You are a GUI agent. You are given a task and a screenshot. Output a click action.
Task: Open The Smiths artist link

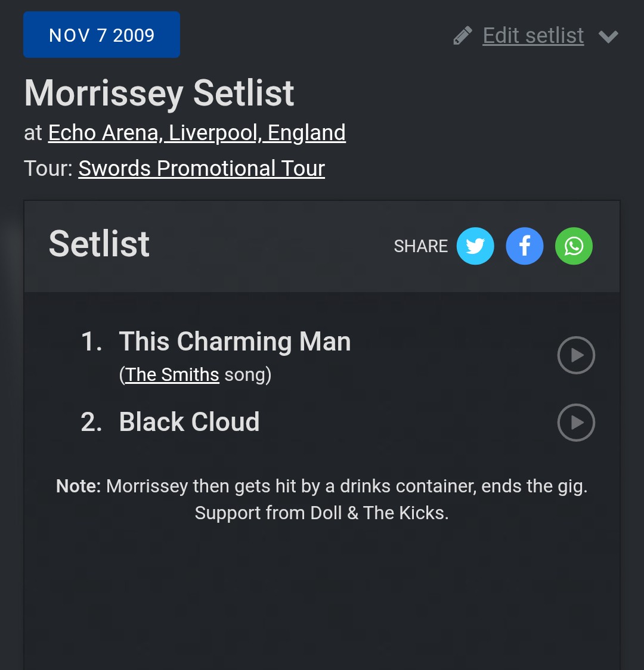pos(172,374)
